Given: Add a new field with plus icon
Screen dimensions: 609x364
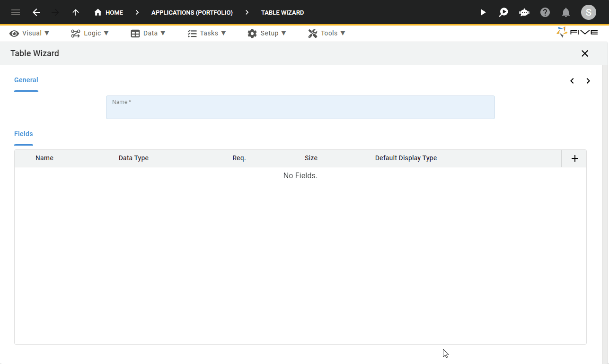Looking at the screenshot, I should click(574, 158).
